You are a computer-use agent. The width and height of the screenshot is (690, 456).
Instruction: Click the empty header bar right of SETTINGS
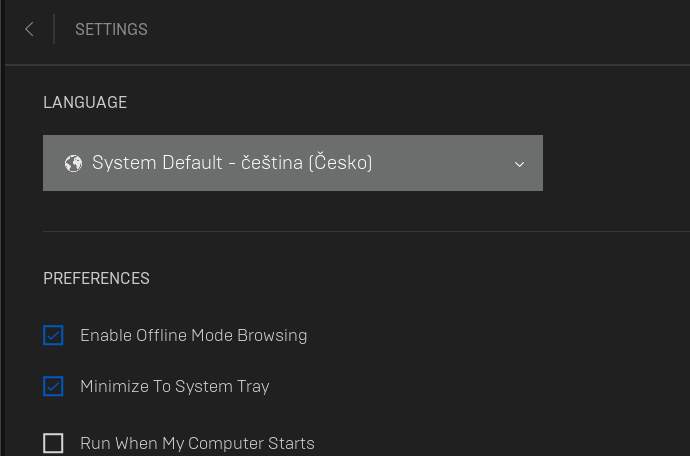pyautogui.click(x=420, y=30)
